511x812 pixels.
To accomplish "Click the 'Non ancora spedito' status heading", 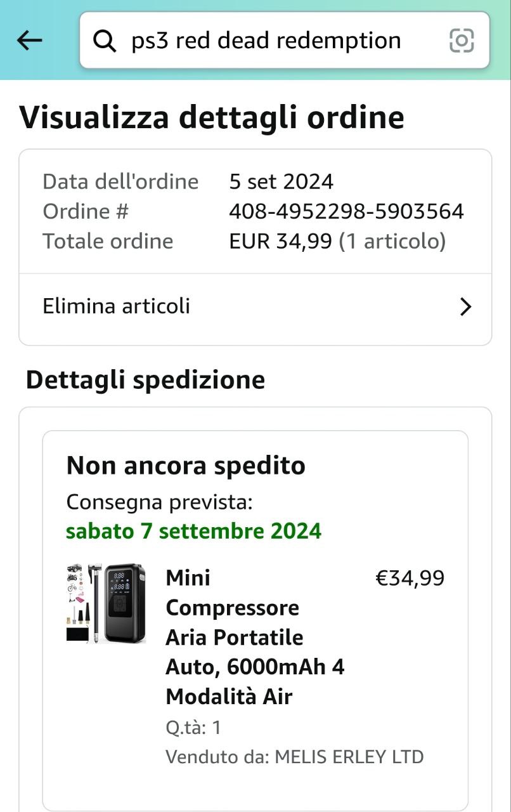I will point(186,466).
